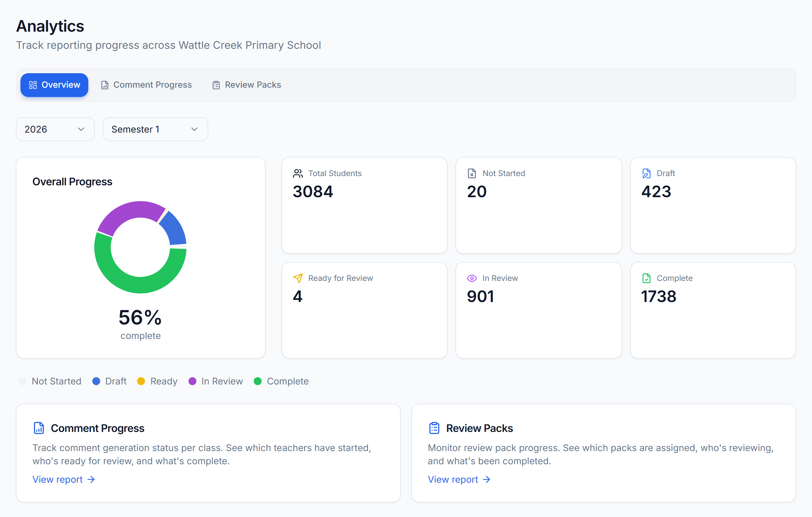
Task: Click the Review Packs tab clipboard icon
Action: (216, 85)
